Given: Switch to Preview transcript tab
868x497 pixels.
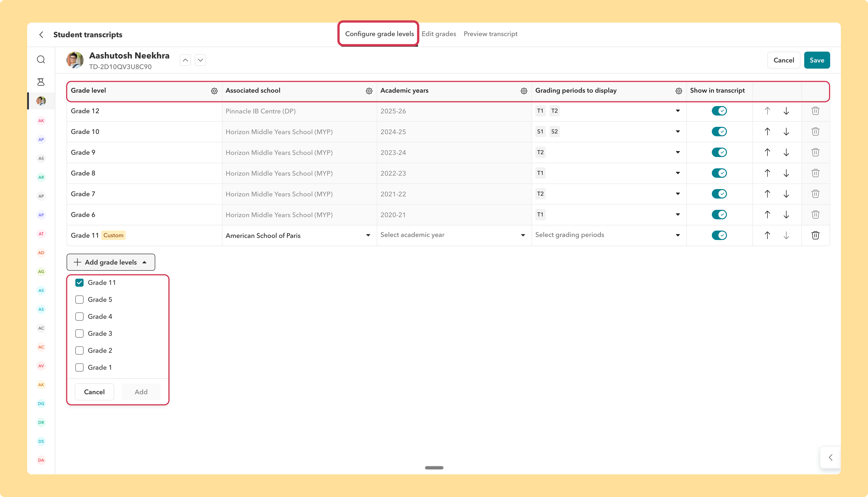Looking at the screenshot, I should 491,34.
